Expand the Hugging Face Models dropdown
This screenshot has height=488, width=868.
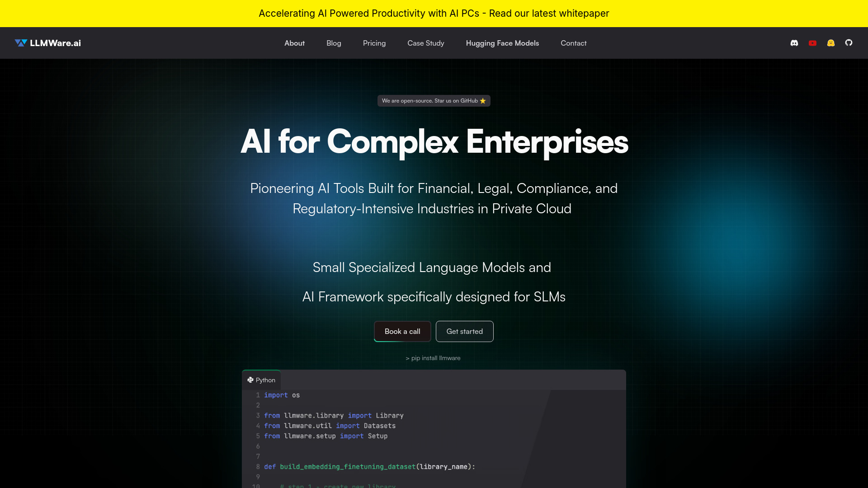coord(502,43)
